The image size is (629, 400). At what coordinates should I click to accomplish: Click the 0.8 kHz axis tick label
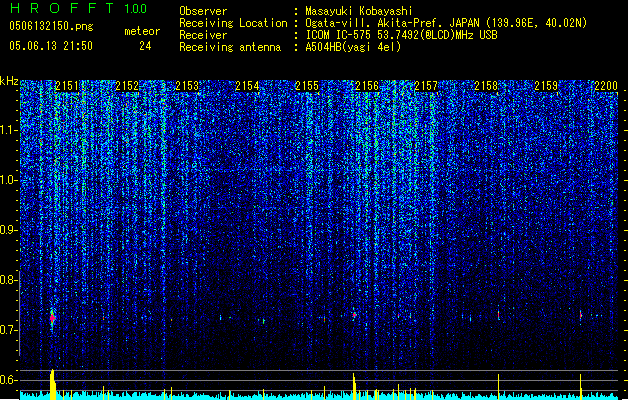(9, 280)
